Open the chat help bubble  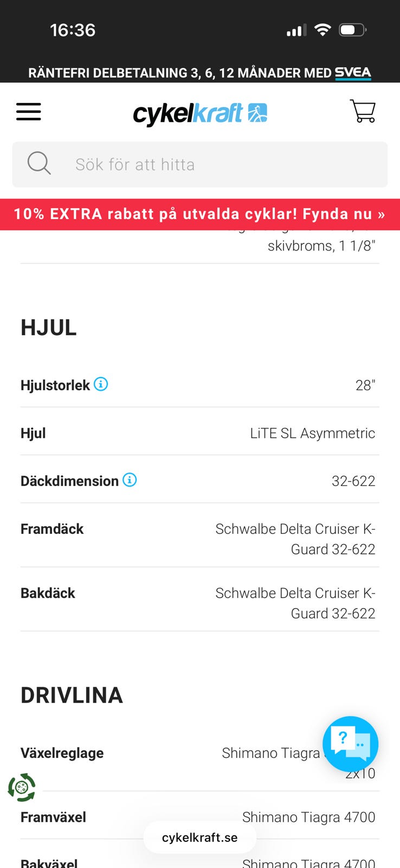(x=350, y=744)
